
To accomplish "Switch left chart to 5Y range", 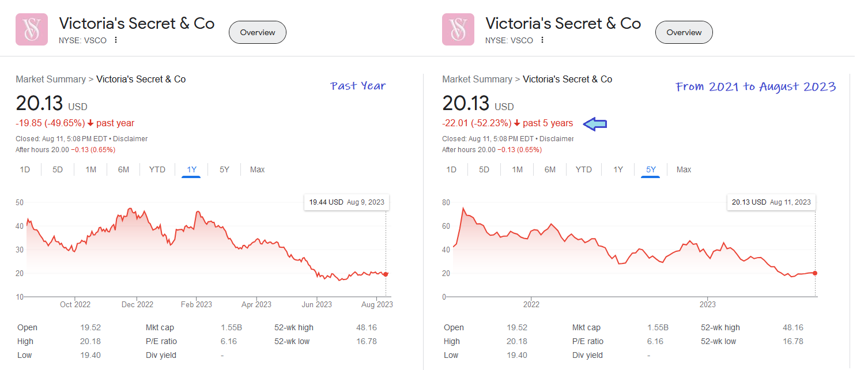I will click(x=224, y=169).
